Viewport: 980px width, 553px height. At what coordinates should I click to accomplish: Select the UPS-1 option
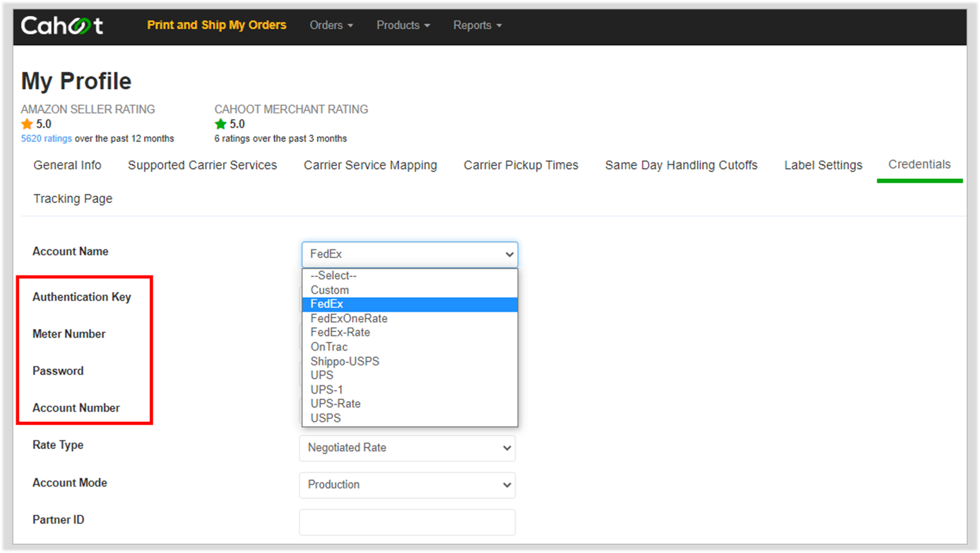(410, 390)
